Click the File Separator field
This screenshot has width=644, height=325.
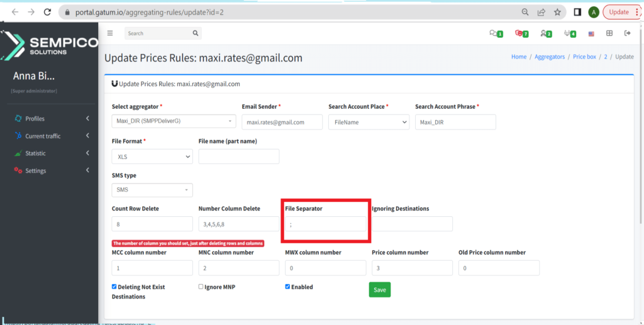coord(326,224)
